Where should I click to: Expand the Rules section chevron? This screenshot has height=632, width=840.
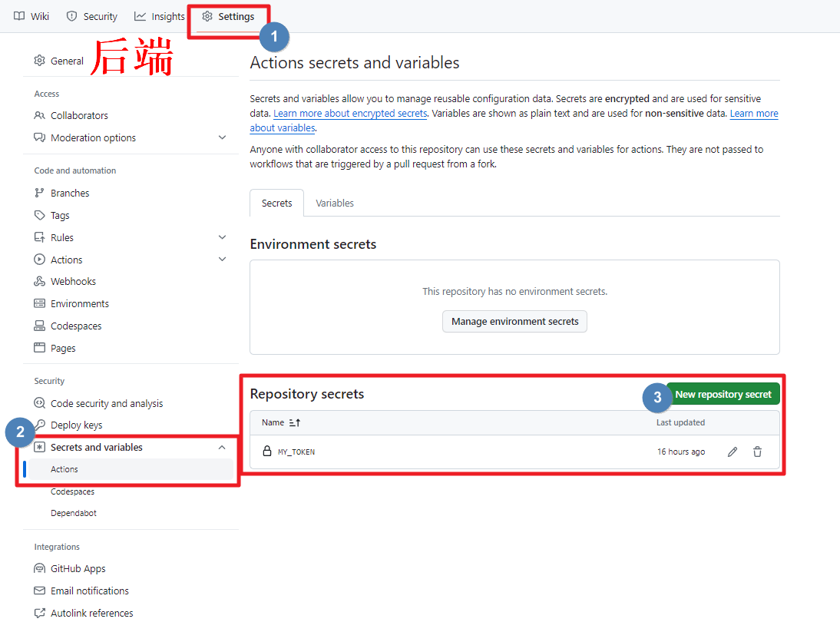[x=222, y=238]
